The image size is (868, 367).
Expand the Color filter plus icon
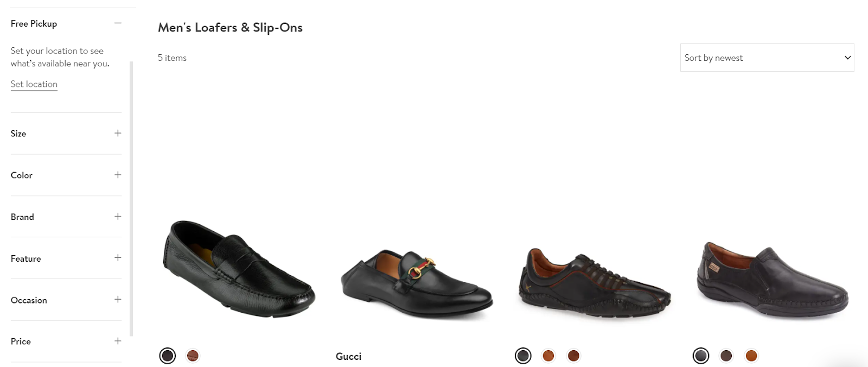coord(118,175)
